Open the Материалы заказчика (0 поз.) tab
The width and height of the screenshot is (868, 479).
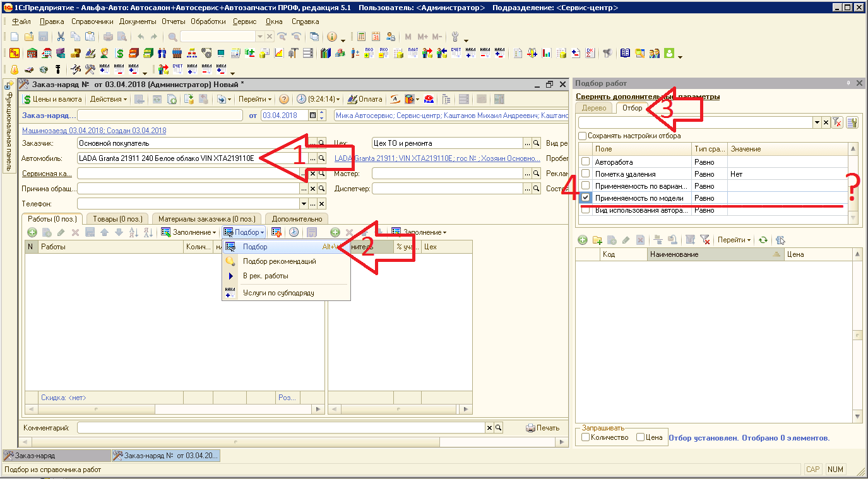point(206,218)
